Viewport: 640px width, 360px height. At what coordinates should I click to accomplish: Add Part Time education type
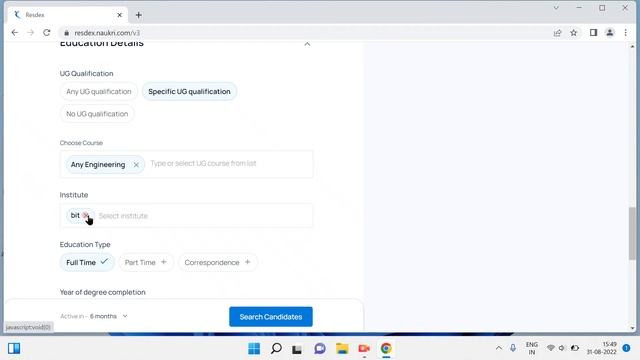(146, 262)
